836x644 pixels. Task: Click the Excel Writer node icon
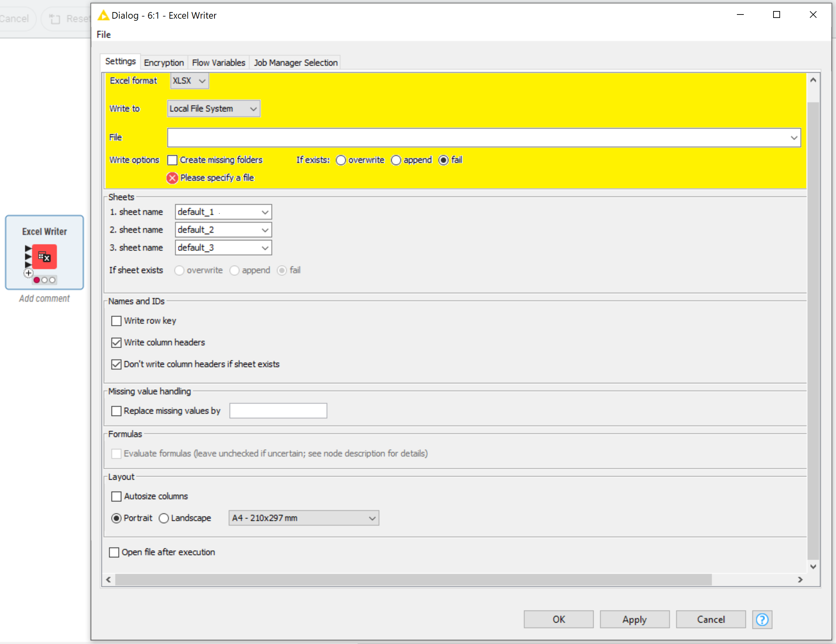pos(45,257)
